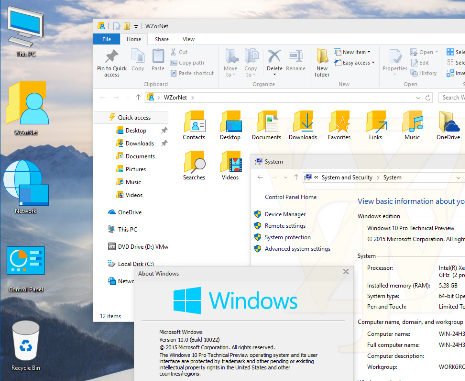The width and height of the screenshot is (465, 381).
Task: Expand the address bar history dropdown
Action: [418, 98]
